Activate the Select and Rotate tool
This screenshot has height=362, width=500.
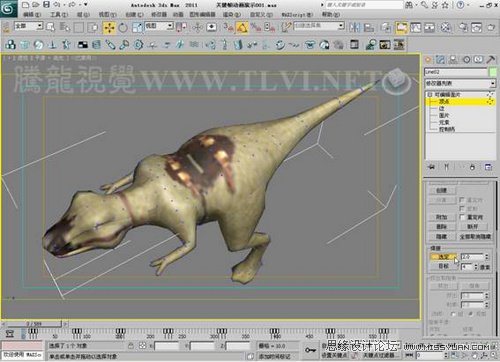tap(123, 27)
